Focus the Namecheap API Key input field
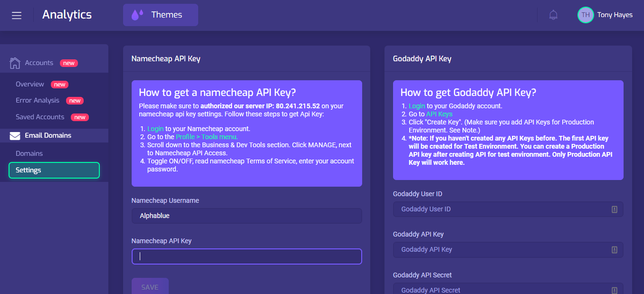This screenshot has height=294, width=644. (247, 256)
